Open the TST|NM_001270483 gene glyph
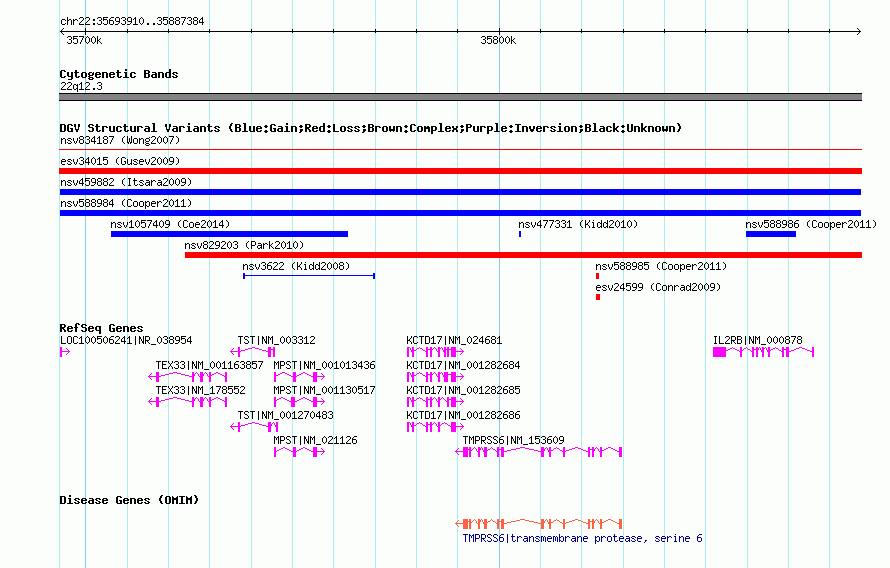This screenshot has width=890, height=568. pyautogui.click(x=254, y=427)
